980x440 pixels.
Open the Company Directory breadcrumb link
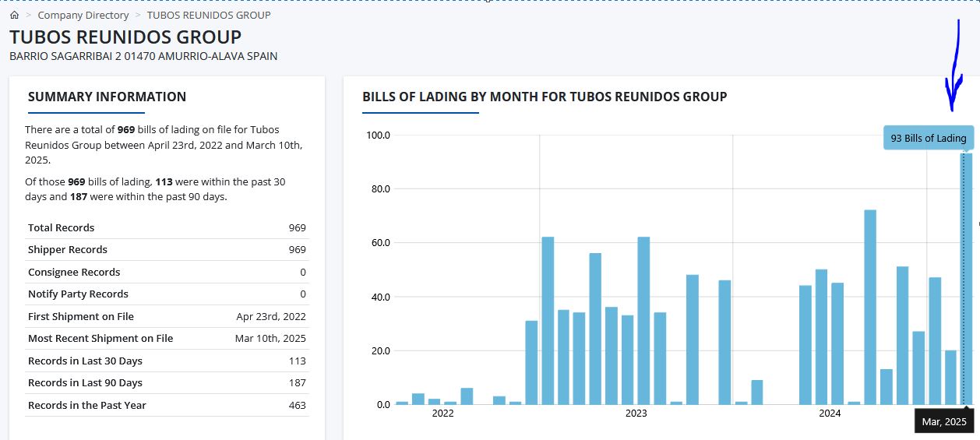coord(83,15)
